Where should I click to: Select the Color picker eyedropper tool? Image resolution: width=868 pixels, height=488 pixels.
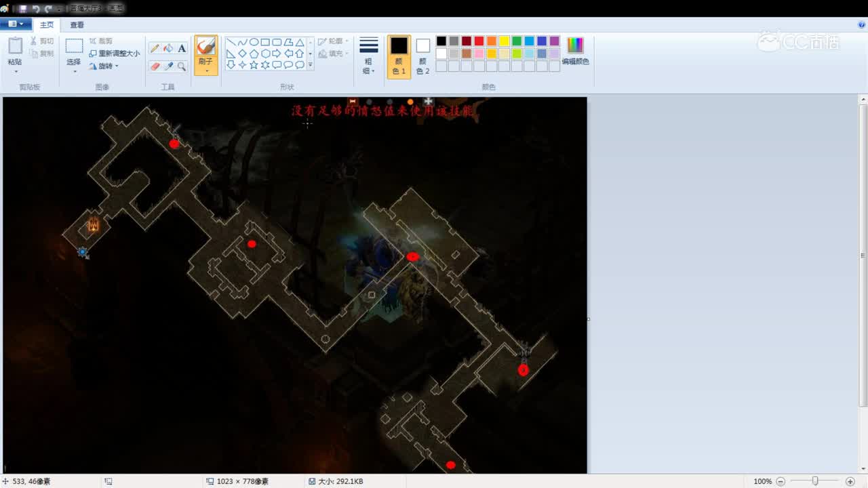click(x=168, y=66)
